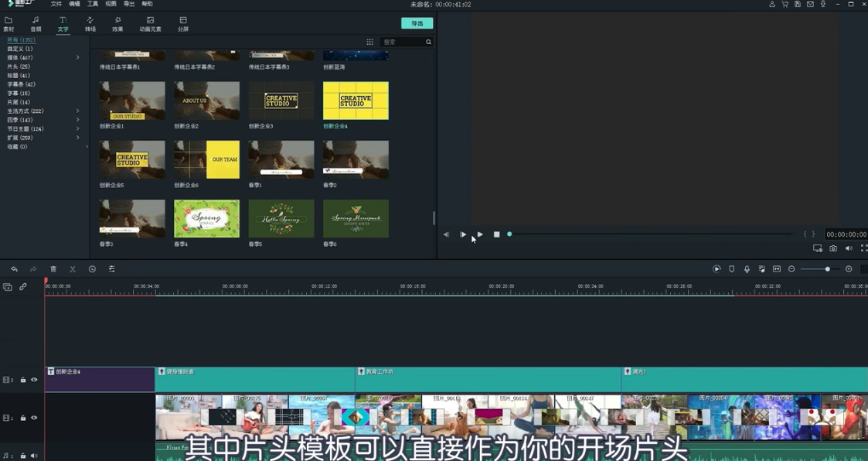The width and height of the screenshot is (868, 461).
Task: Expand the 媒体 (467) category arrow
Action: coord(77,57)
